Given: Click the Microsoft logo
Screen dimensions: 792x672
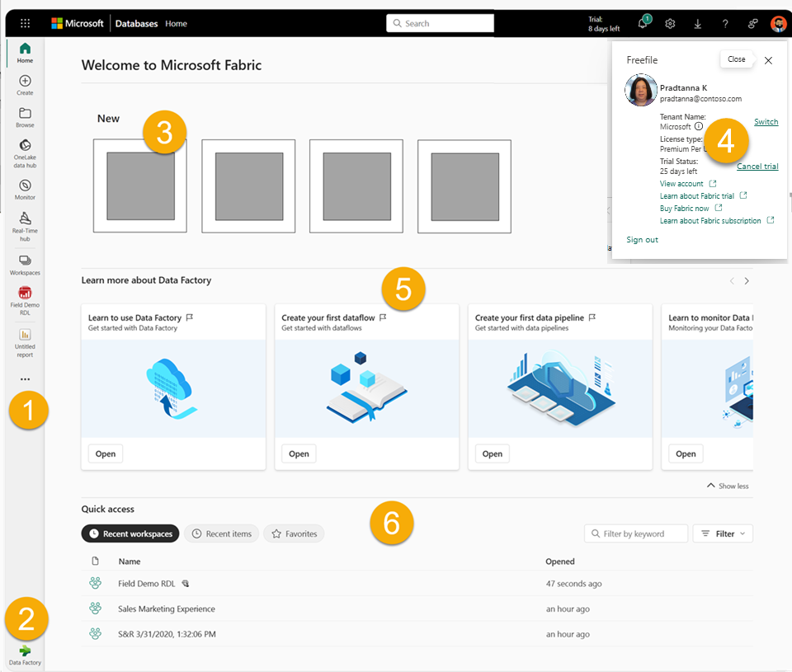Looking at the screenshot, I should click(78, 23).
